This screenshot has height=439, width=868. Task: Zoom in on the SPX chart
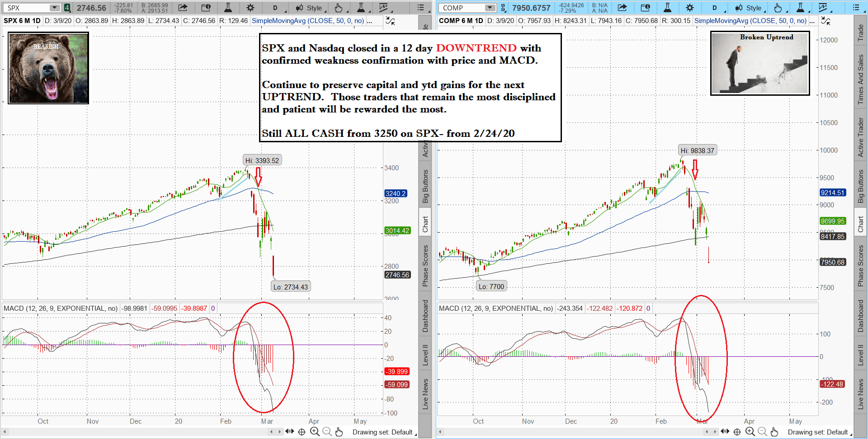315,432
